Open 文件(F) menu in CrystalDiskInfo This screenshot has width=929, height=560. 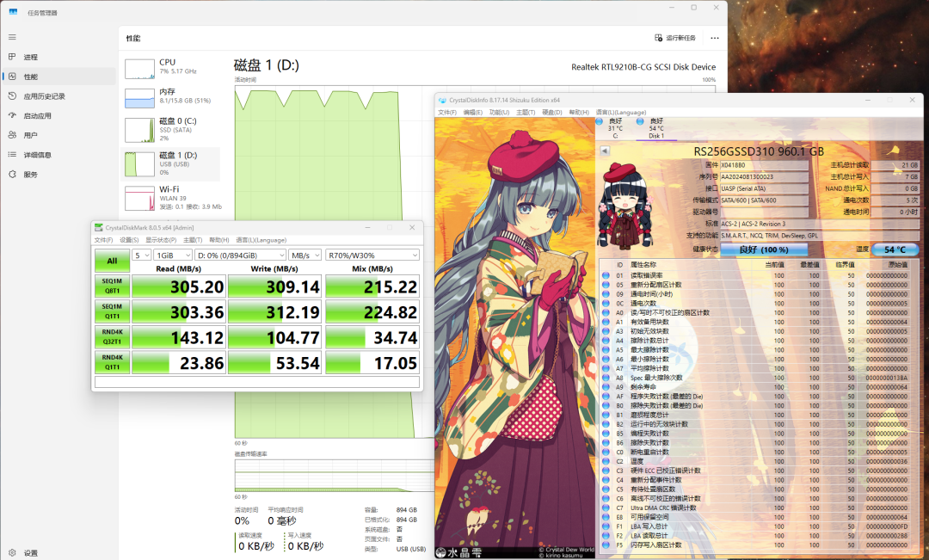click(x=447, y=112)
